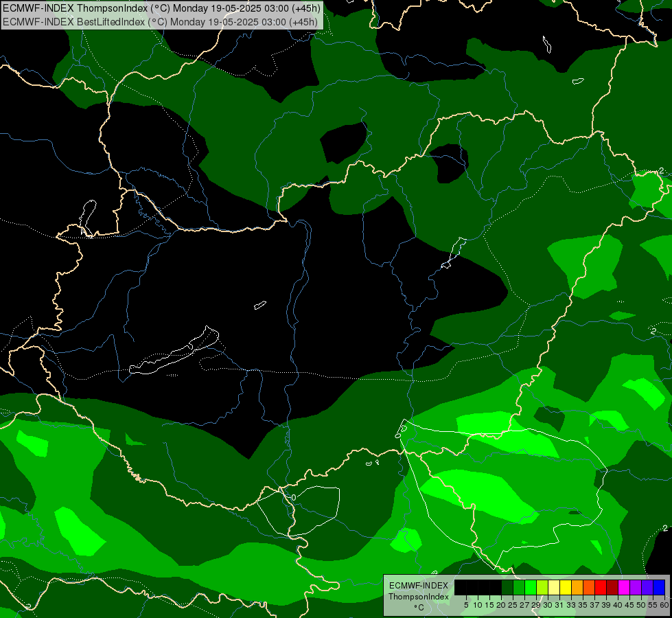
Task: Select the red 37–39 legend swatch
Action: (601, 587)
